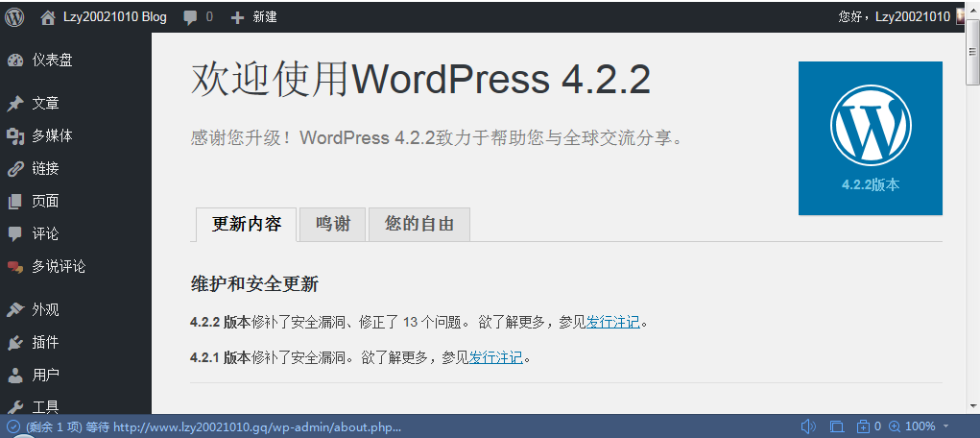980x438 pixels.
Task: Click the 工具 wrench icon
Action: [15, 408]
